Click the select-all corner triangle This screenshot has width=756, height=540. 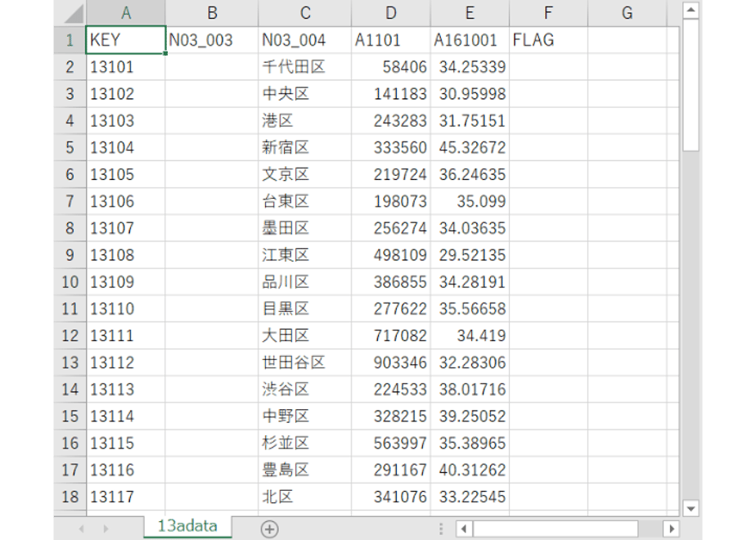pyautogui.click(x=74, y=13)
